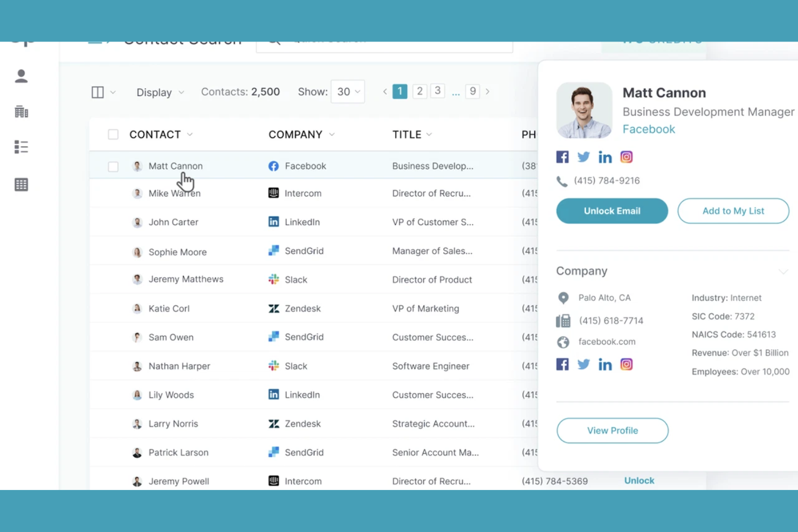Click the Software Engineer title cell
The height and width of the screenshot is (532, 798).
(431, 366)
